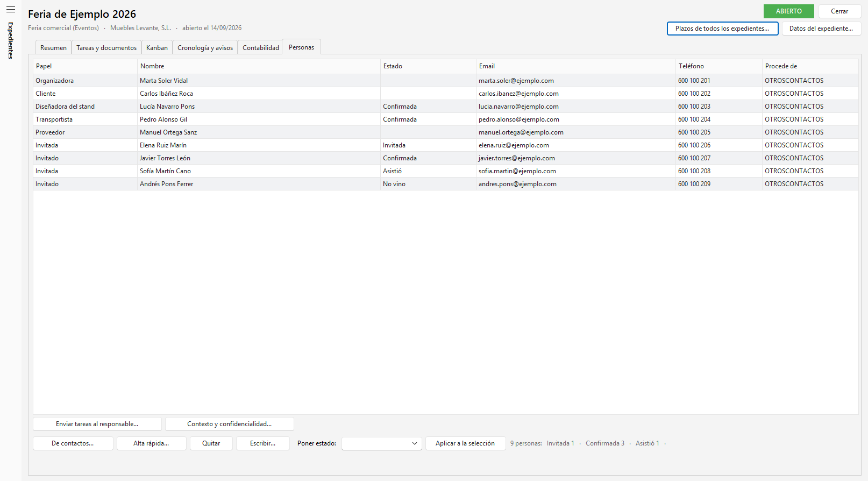This screenshot has width=868, height=481.
Task: Go to the Kanban tab
Action: coord(157,47)
